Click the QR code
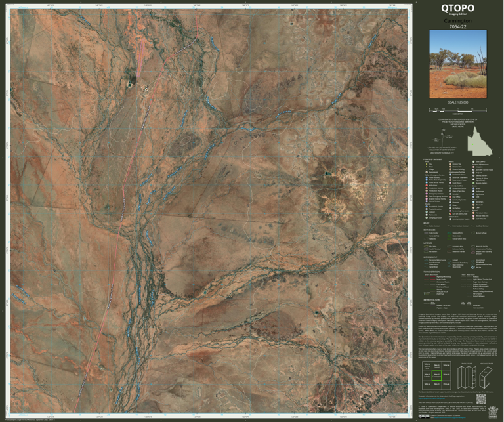Viewport: 504px width, 422px height. pos(481,399)
